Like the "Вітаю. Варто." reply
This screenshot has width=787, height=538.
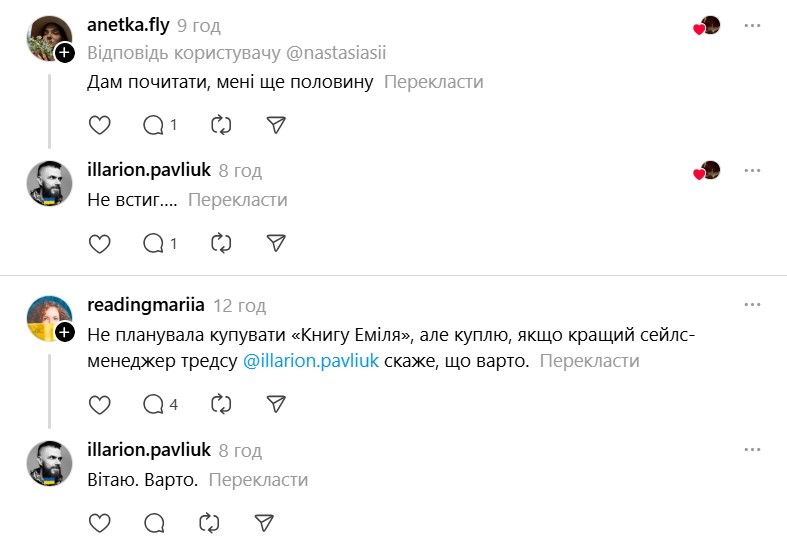(x=100, y=522)
